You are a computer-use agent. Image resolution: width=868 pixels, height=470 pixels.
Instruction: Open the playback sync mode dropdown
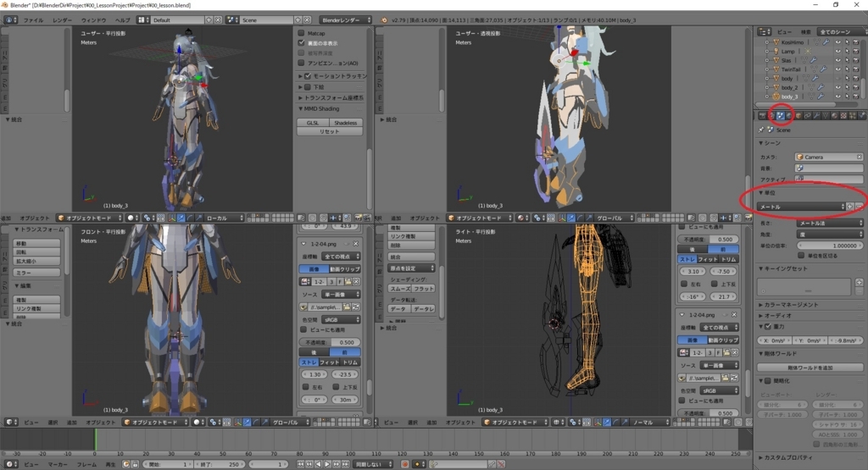[x=374, y=464]
